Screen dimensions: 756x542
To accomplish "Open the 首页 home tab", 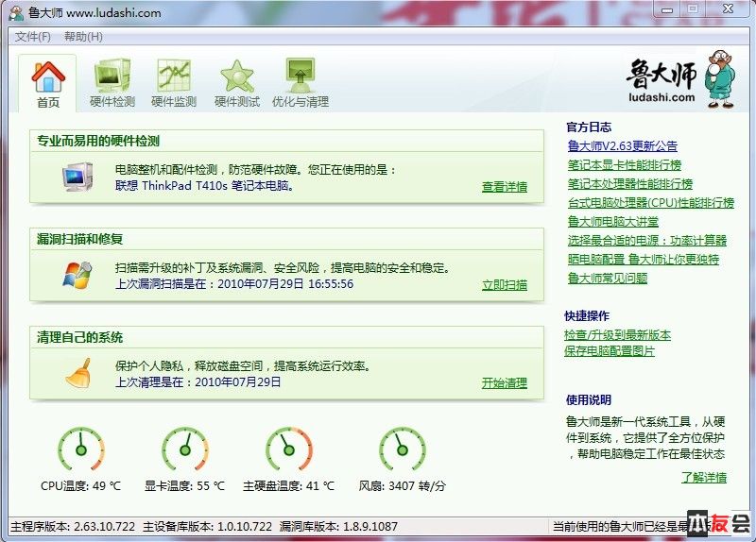I will 48,84.
